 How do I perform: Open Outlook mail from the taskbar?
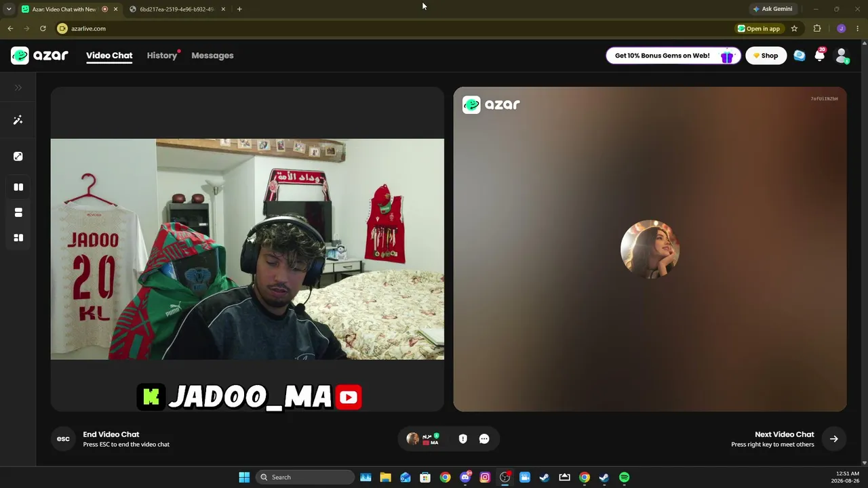[x=406, y=477]
